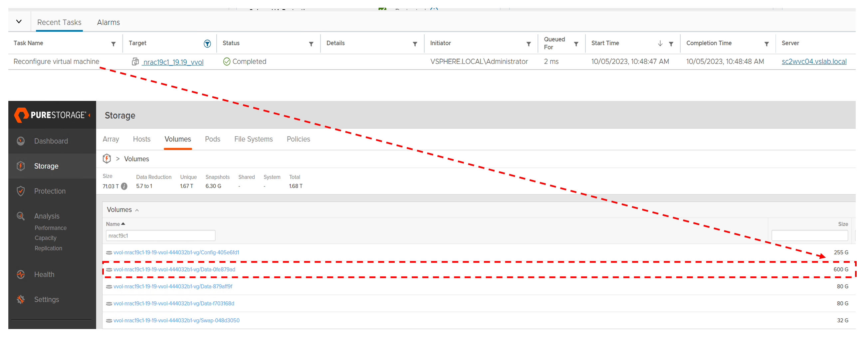Click the 600 G size value
Image resolution: width=868 pixels, height=340 pixels.
[841, 269]
